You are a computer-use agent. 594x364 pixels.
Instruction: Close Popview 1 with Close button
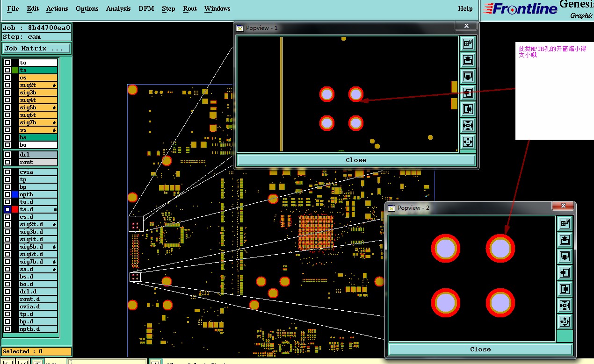pyautogui.click(x=356, y=160)
